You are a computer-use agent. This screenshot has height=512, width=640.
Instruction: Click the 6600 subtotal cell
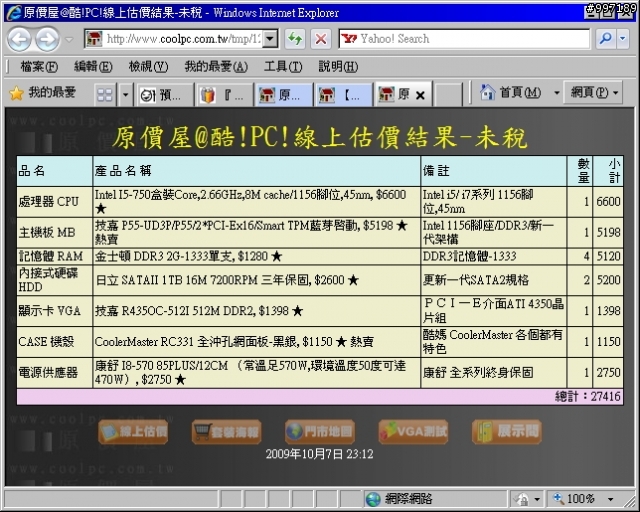pyautogui.click(x=608, y=202)
